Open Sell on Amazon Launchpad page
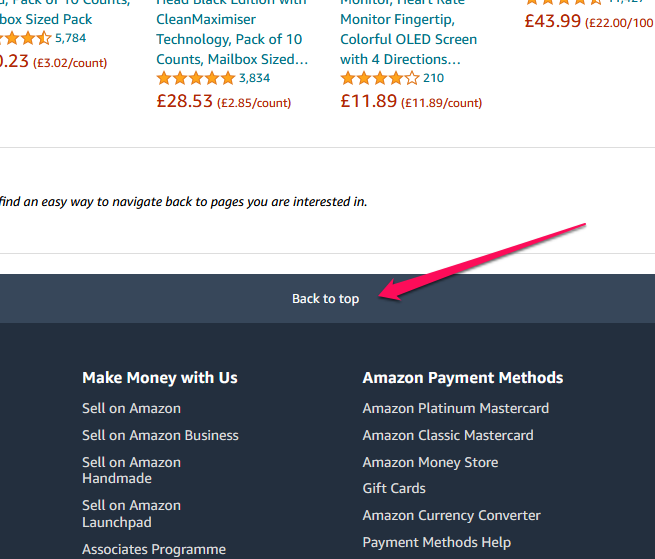This screenshot has width=655, height=559. point(131,513)
